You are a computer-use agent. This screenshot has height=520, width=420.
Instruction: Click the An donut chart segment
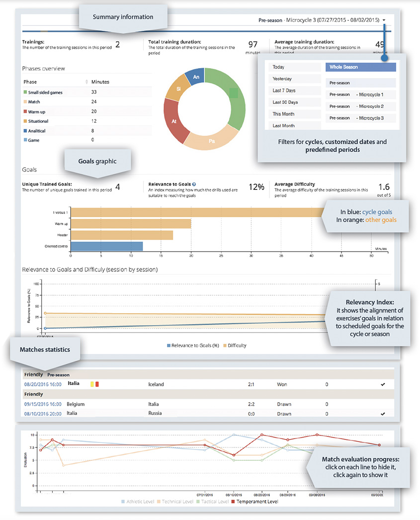click(195, 77)
